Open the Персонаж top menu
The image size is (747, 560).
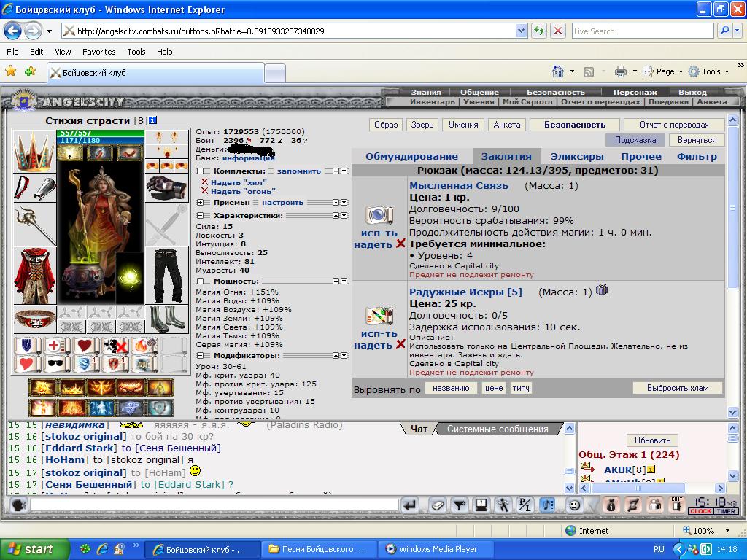[635, 93]
